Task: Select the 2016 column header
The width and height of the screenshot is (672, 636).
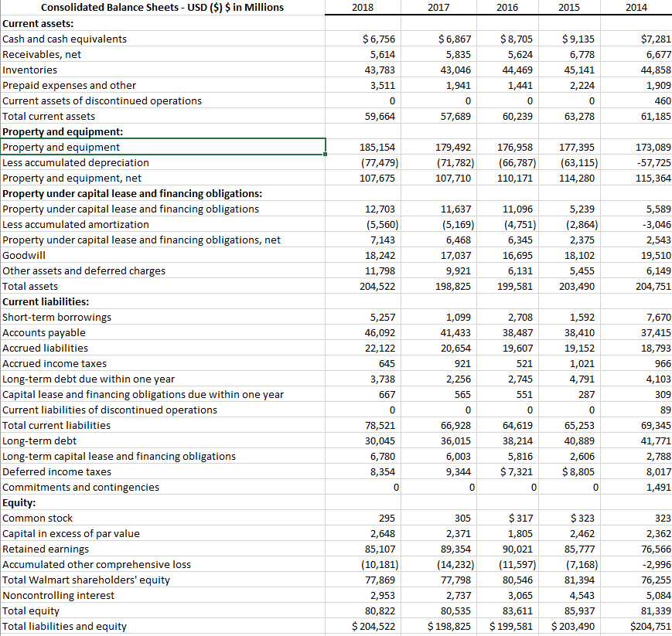Action: (508, 8)
